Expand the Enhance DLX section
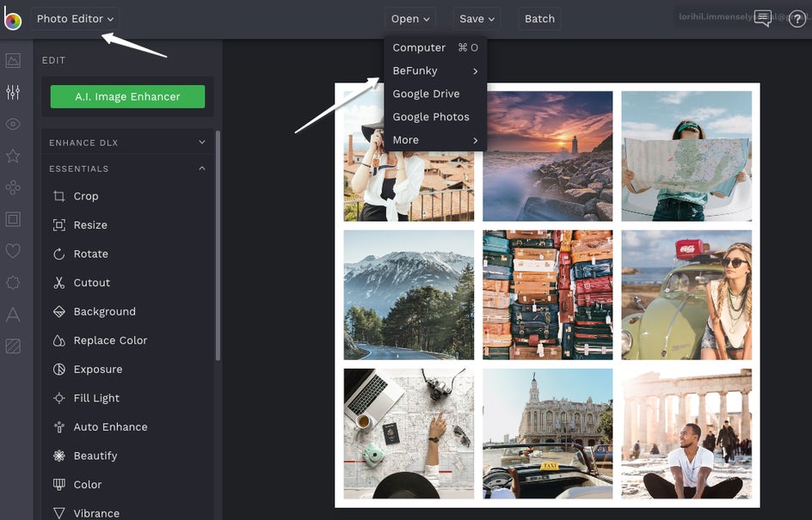 point(127,143)
